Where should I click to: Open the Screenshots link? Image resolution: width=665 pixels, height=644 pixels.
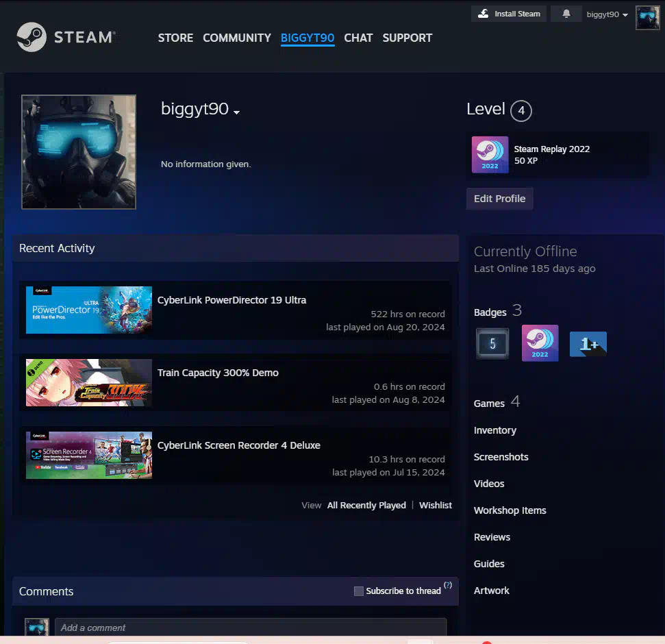click(x=501, y=457)
